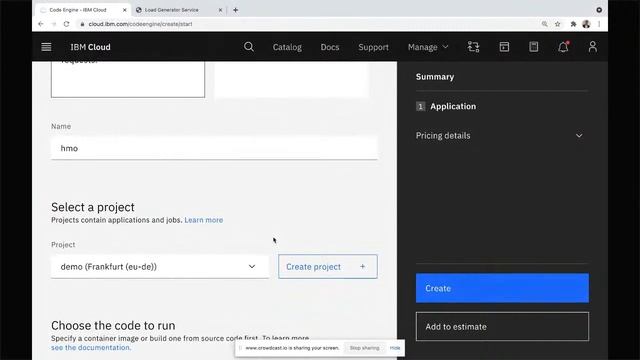This screenshot has width=640, height=360.
Task: Switch to the Load Generator Service tab
Action: click(x=179, y=10)
